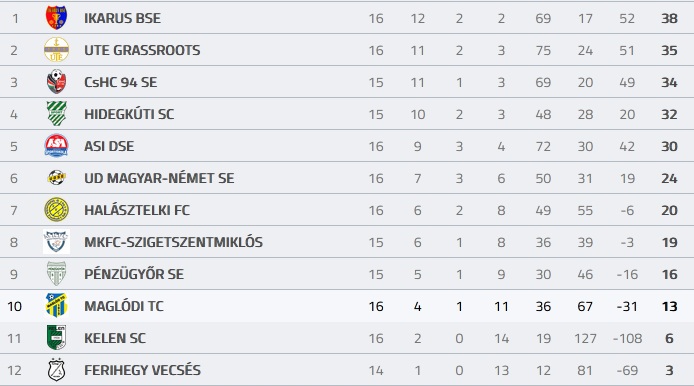Click the Maglódi TC blue-yellow crest
The height and width of the screenshot is (386, 694).
(x=56, y=305)
